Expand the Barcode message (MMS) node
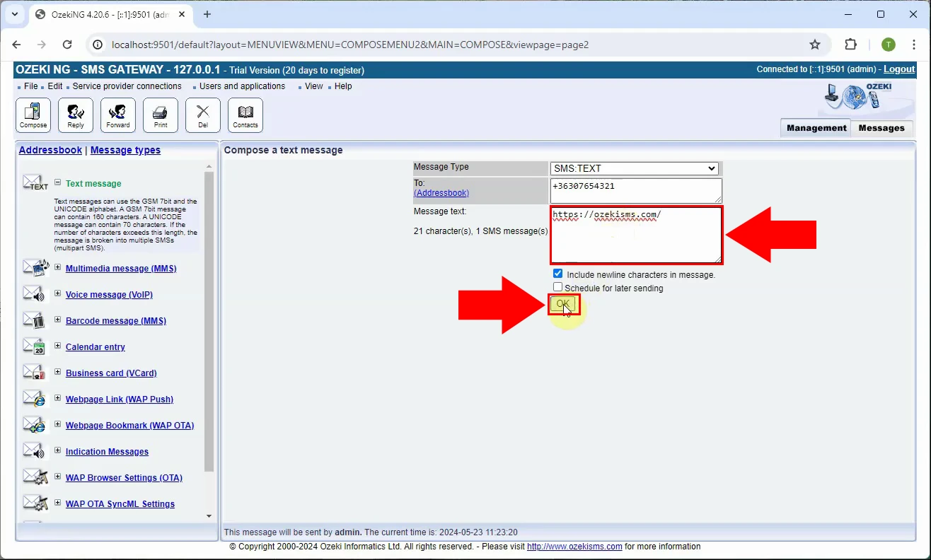This screenshot has height=560, width=931. (x=58, y=320)
